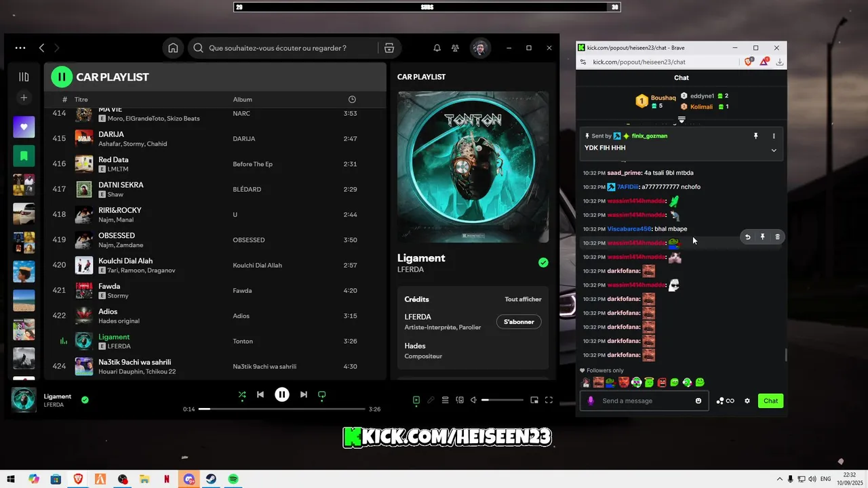Open Brave Shields lion icon
The image size is (868, 488).
749,62
